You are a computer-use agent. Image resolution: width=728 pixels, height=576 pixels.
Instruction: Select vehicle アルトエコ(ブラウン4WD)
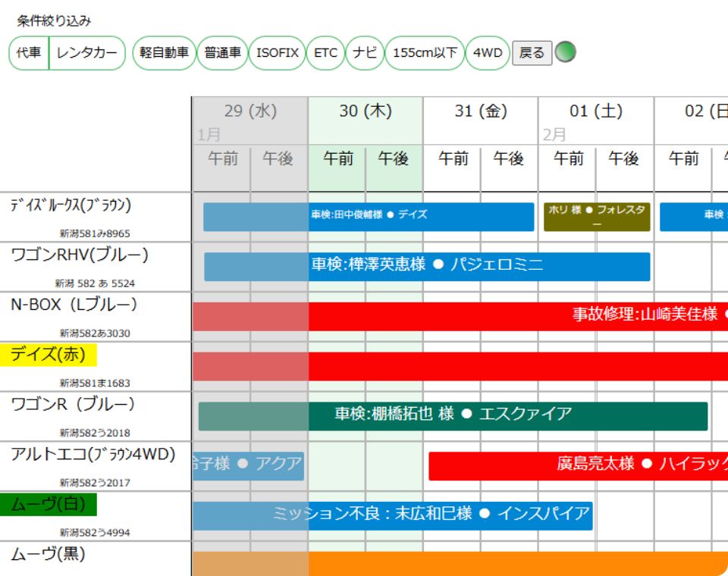[x=93, y=455]
